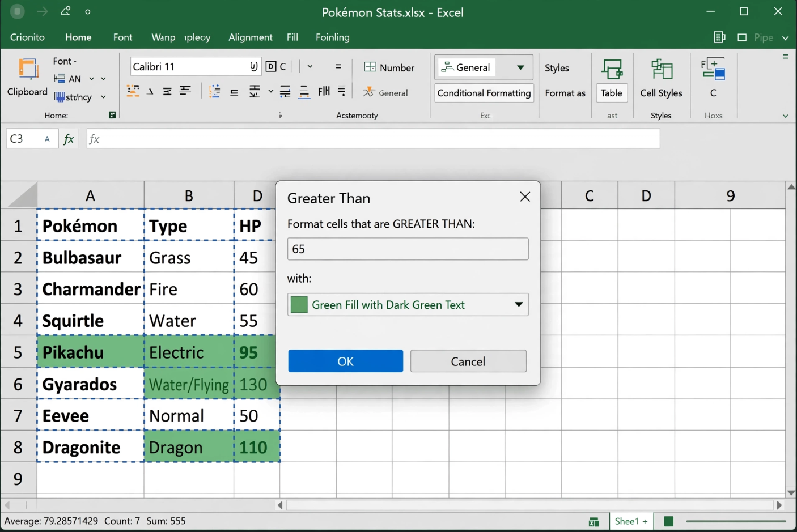Click the horizontal scrollbar track
Image resolution: width=797 pixels, height=532 pixels.
click(529, 505)
